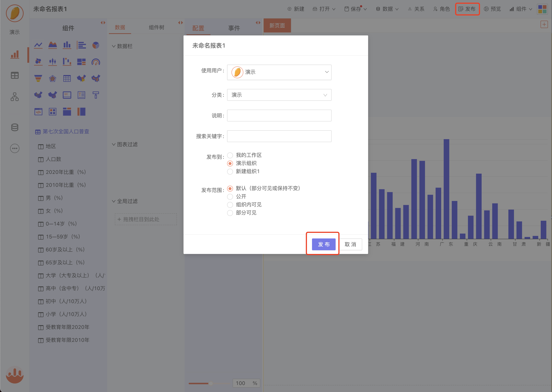The height and width of the screenshot is (392, 552).
Task: Select the line chart component
Action: click(x=38, y=45)
